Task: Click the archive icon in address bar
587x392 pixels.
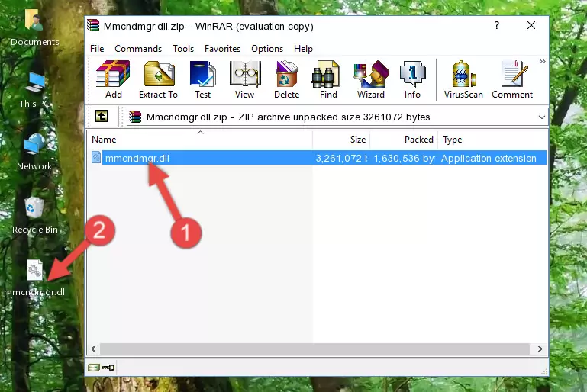Action: (135, 117)
